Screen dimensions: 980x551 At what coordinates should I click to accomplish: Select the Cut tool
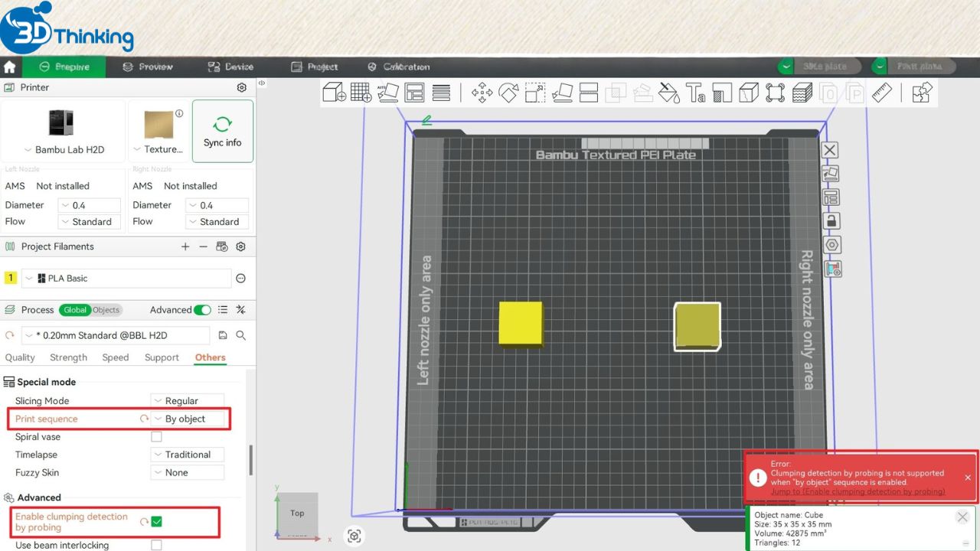(x=589, y=93)
